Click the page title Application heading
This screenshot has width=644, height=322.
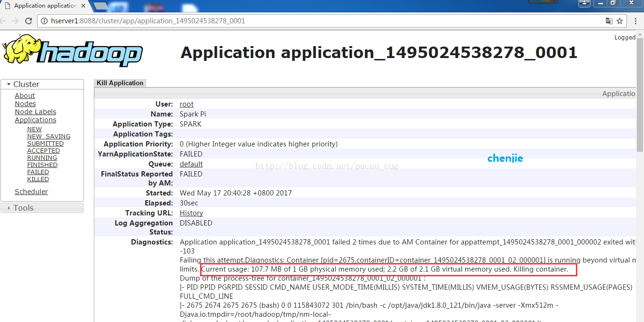click(x=379, y=52)
